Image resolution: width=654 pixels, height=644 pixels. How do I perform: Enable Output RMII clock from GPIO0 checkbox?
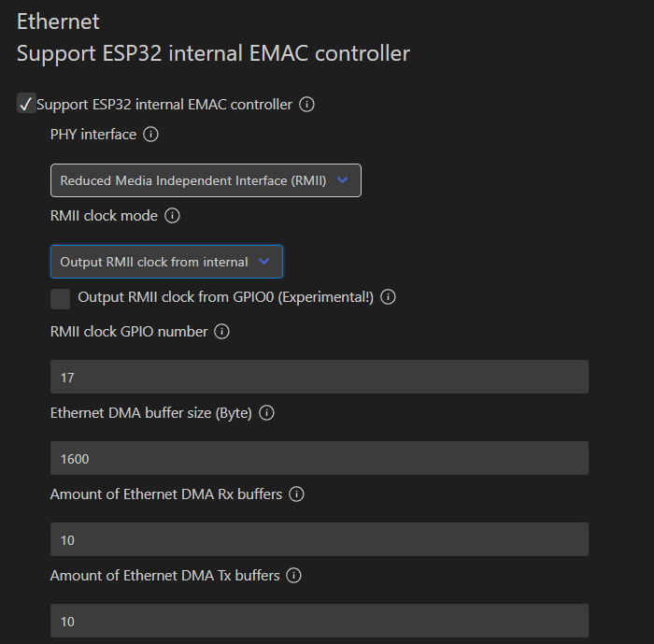60,299
